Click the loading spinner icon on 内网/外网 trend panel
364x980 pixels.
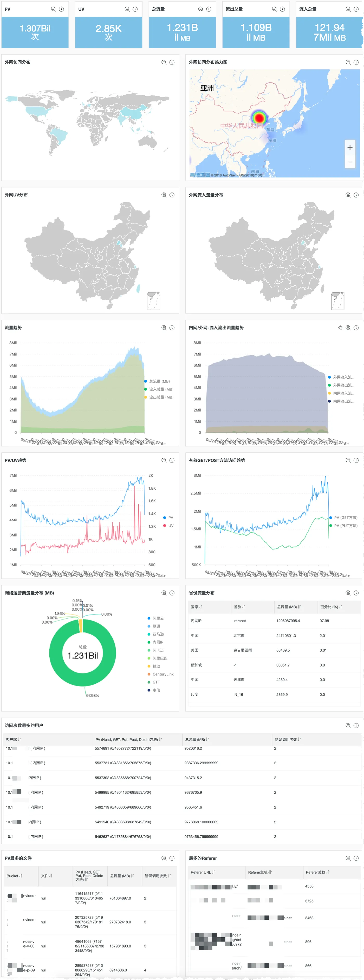[x=340, y=328]
